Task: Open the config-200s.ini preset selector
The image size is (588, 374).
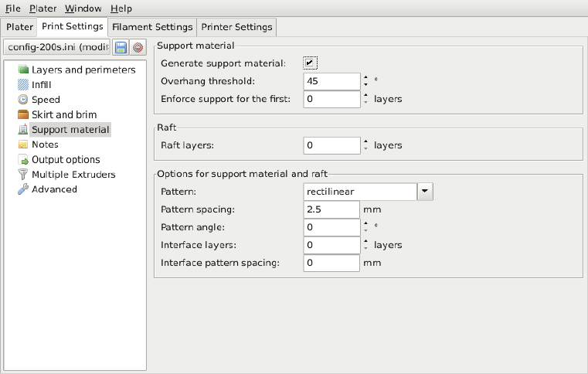Action: click(57, 48)
